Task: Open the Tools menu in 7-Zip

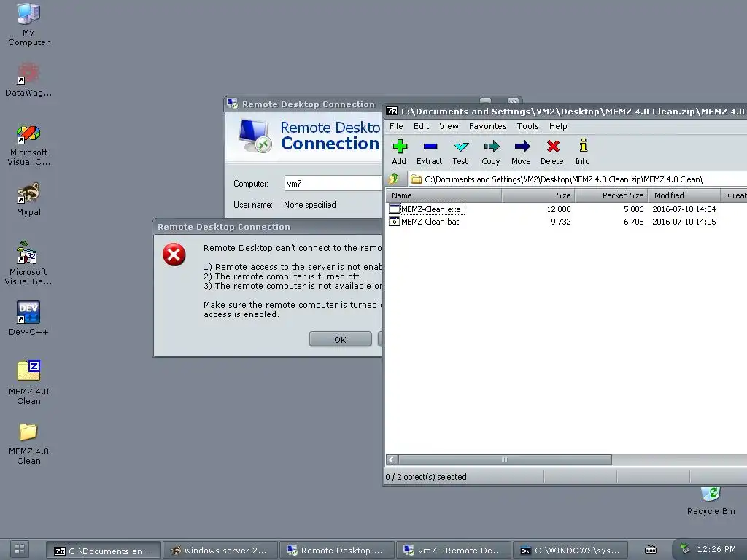Action: (528, 126)
